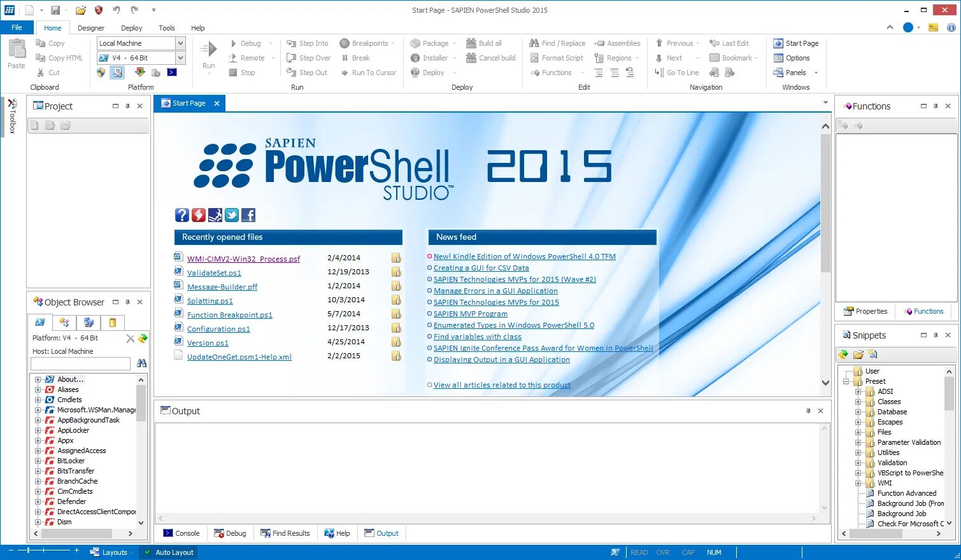961x560 pixels.
Task: Open folder icon beside WMI-CIMV2-Win32_Process.psf
Action: (396, 258)
